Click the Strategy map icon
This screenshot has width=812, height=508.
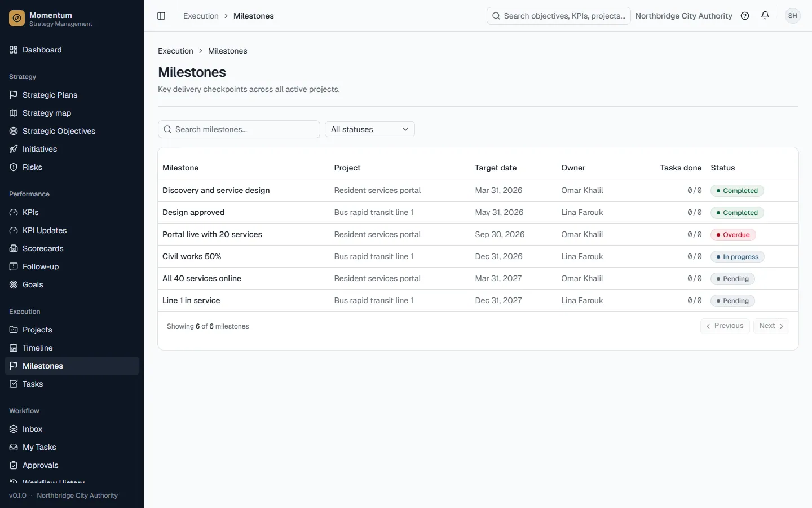(x=14, y=113)
